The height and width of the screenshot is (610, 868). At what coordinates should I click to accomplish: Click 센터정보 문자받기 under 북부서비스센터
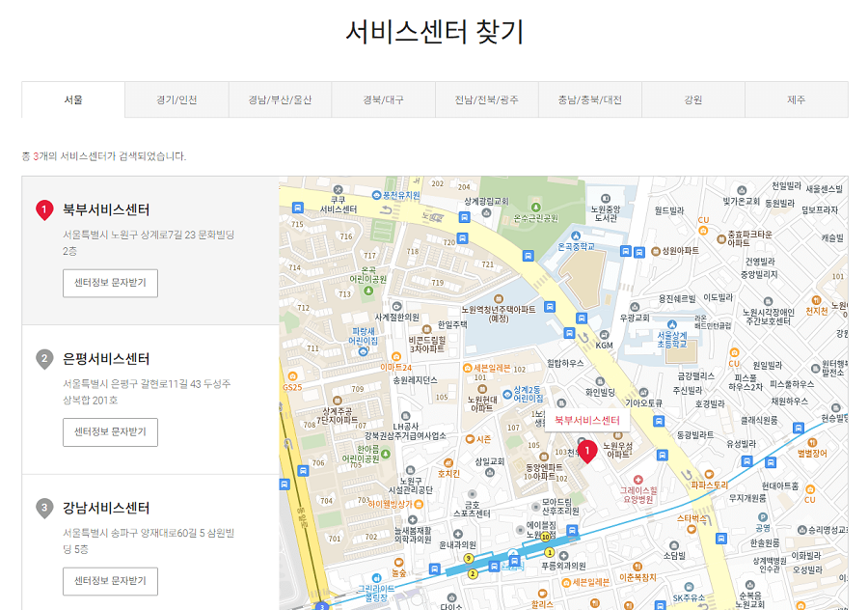(x=111, y=283)
